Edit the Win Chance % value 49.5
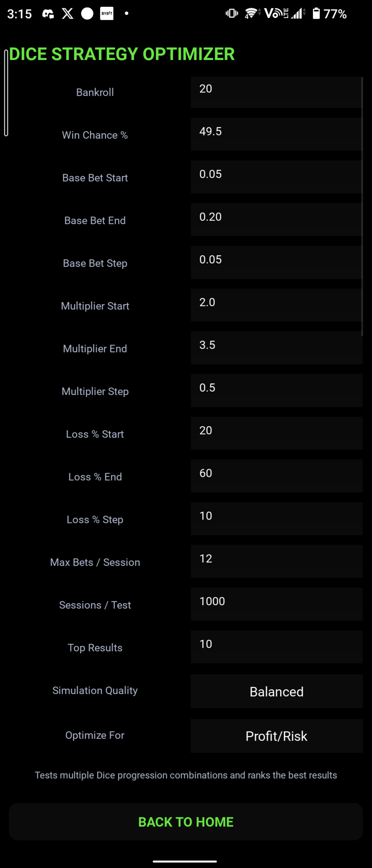Image resolution: width=372 pixels, height=868 pixels. click(x=276, y=134)
